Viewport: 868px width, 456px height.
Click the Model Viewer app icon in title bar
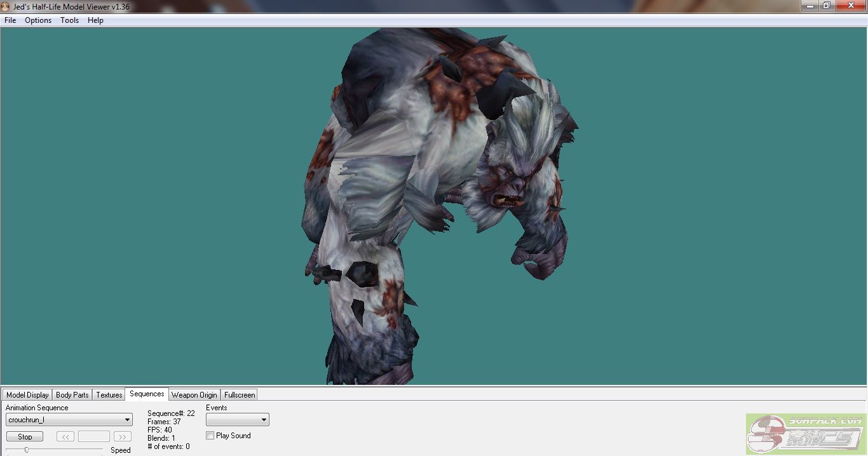point(6,6)
